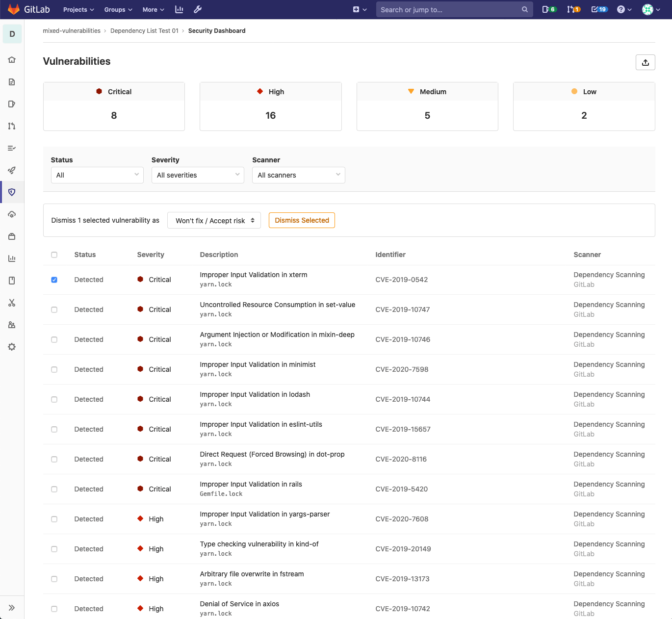Open the Groups menu in top navigation
This screenshot has height=619, width=672.
[x=117, y=9]
